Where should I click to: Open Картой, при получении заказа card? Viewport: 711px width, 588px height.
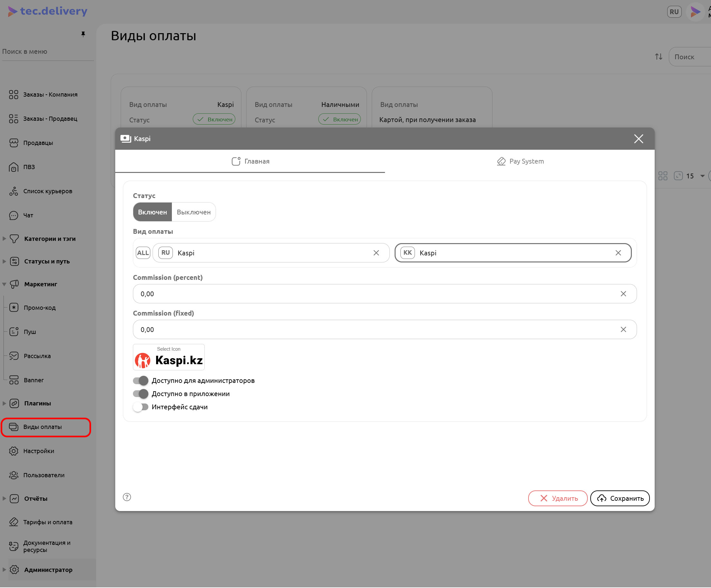click(x=432, y=108)
